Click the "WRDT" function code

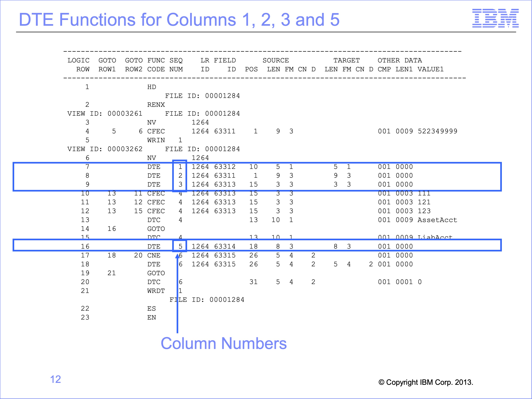point(156,291)
